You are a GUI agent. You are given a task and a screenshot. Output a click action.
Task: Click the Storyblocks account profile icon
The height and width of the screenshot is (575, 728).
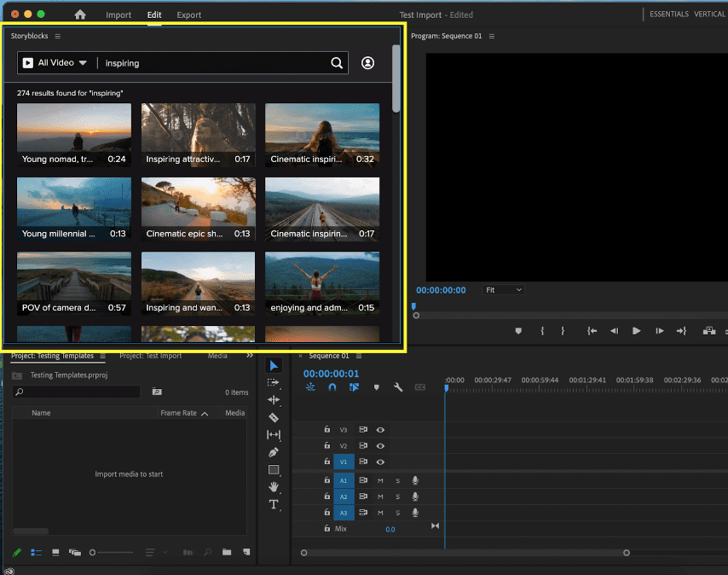[367, 63]
